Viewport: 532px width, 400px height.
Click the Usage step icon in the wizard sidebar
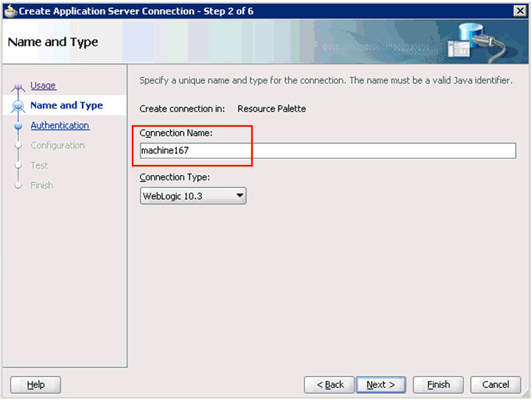click(x=18, y=88)
